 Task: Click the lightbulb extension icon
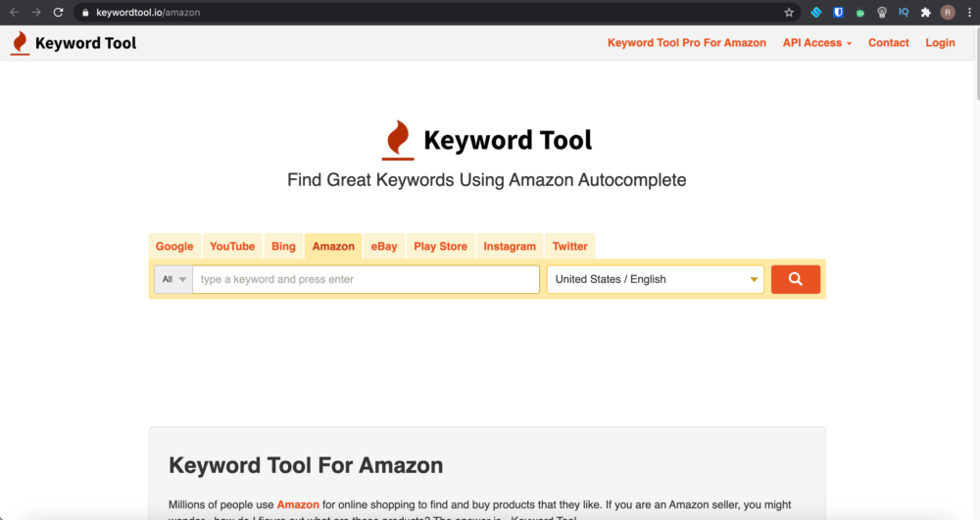point(882,13)
